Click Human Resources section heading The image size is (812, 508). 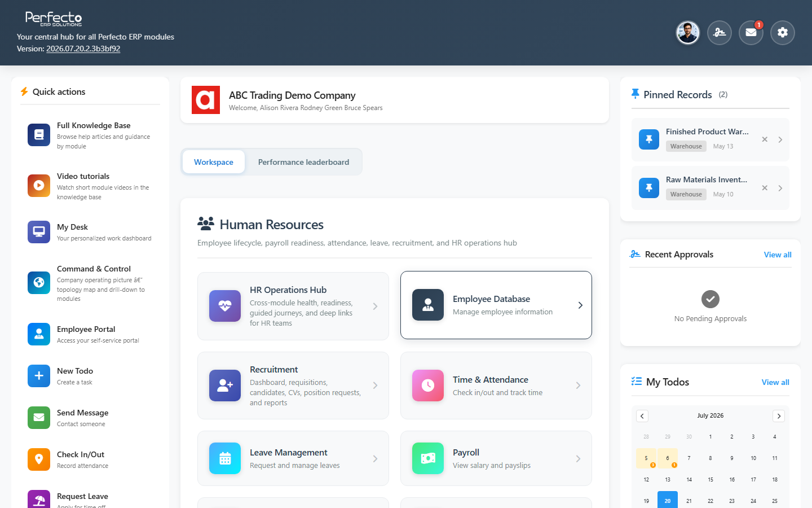pyautogui.click(x=271, y=225)
